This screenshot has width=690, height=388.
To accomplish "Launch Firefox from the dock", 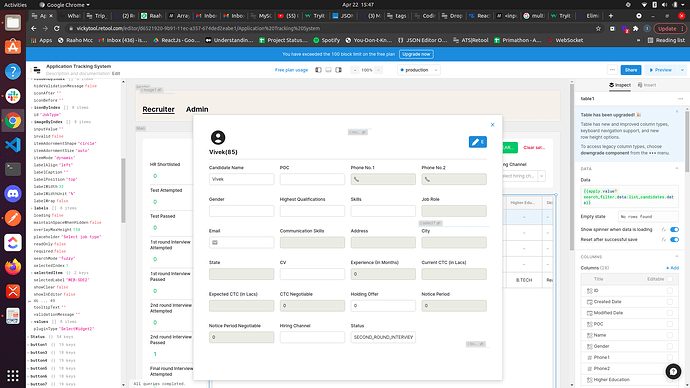I will click(x=13, y=267).
